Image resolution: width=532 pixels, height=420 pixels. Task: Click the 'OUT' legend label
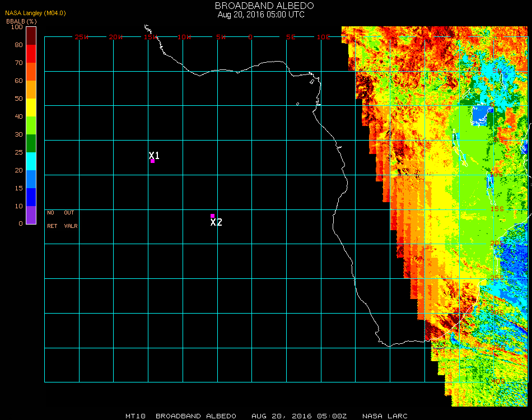69,213
